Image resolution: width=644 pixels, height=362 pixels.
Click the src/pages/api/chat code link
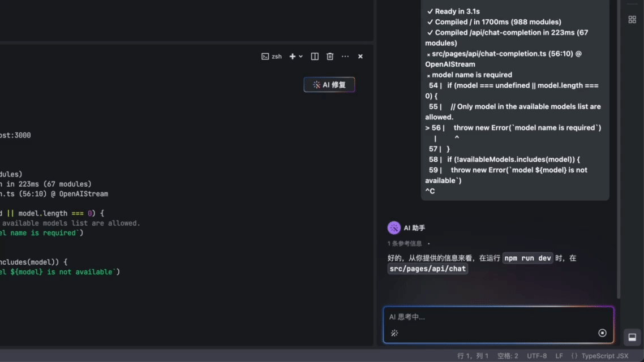coord(427,269)
